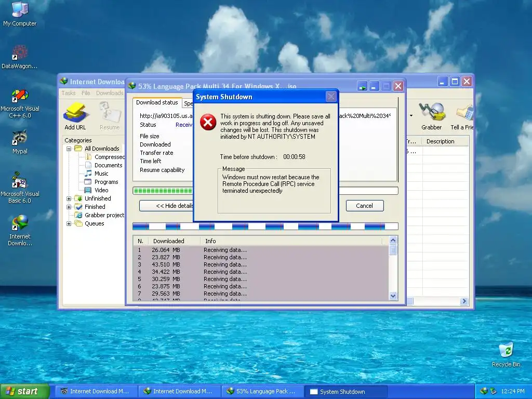The image size is (532, 399).
Task: Select connection row 3 with 43.510 MB
Action: [261, 264]
